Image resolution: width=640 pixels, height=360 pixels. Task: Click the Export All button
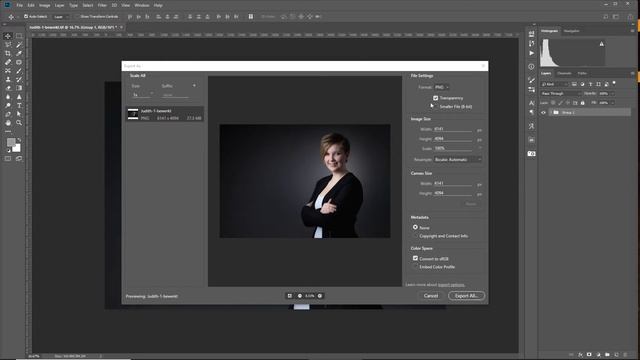[x=466, y=296]
